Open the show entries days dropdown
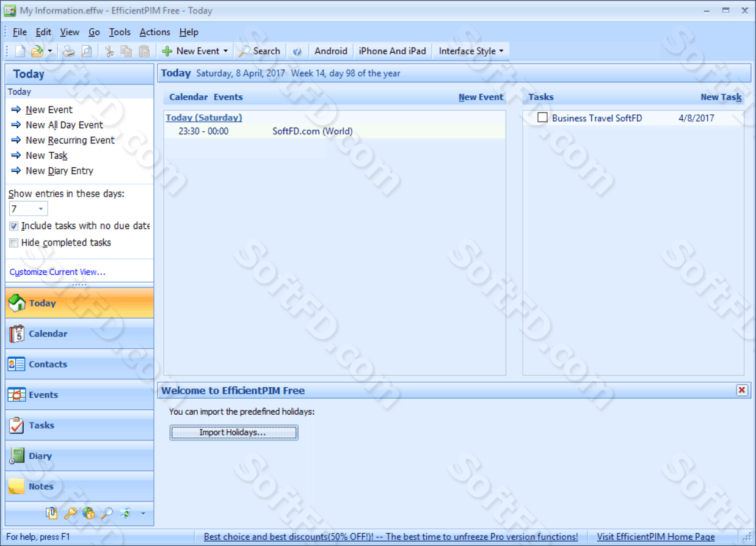 coord(41,209)
